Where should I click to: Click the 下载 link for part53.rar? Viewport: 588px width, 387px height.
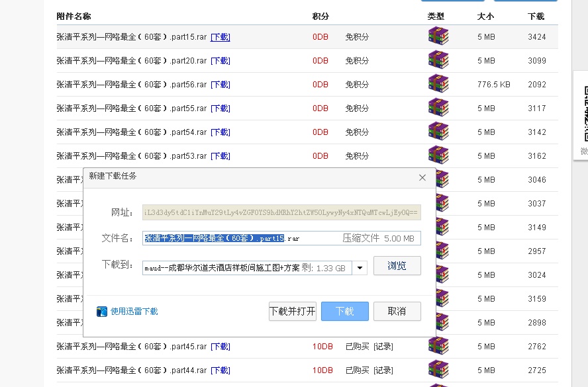click(220, 156)
